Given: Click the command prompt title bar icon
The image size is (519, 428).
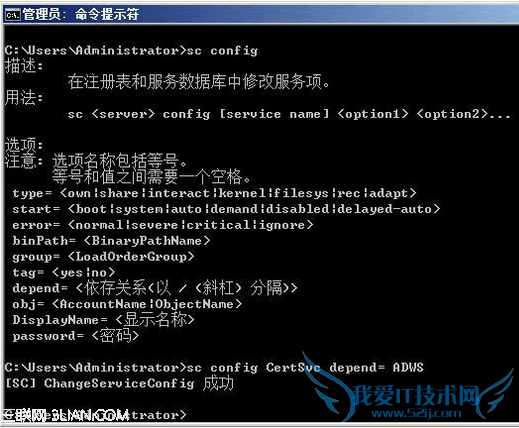Looking at the screenshot, I should 13,15.
